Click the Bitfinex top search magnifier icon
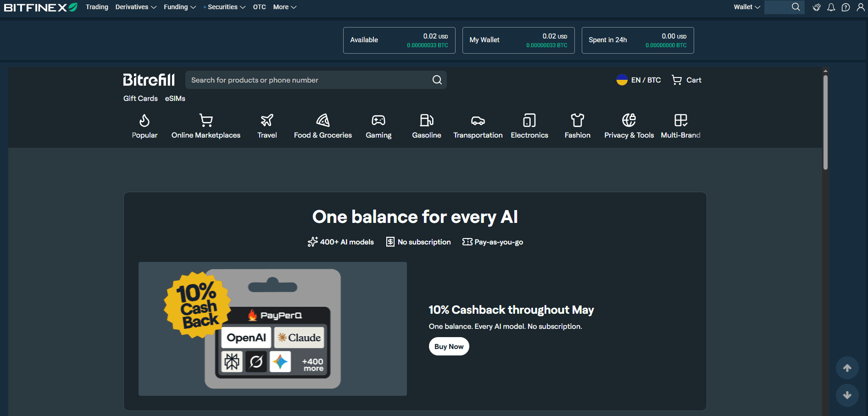The height and width of the screenshot is (416, 868). (796, 7)
